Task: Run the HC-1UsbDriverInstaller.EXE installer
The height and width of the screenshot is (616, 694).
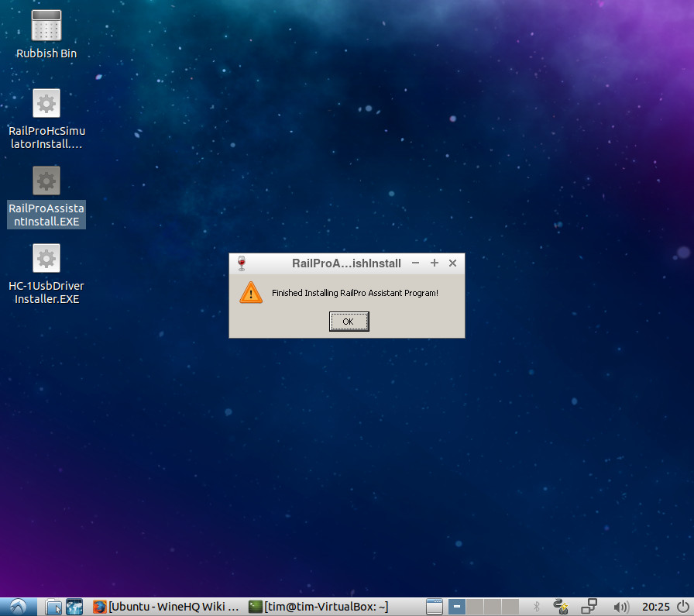Action: coord(46,257)
